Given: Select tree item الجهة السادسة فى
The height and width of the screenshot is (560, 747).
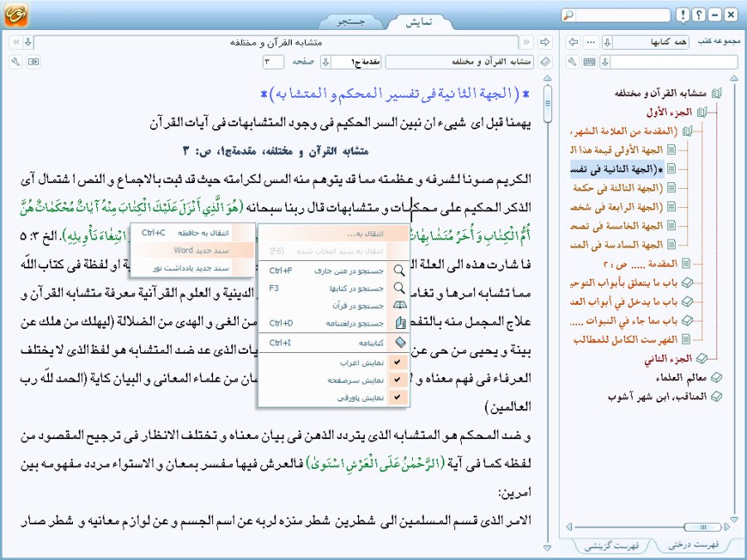Looking at the screenshot, I should click(617, 244).
